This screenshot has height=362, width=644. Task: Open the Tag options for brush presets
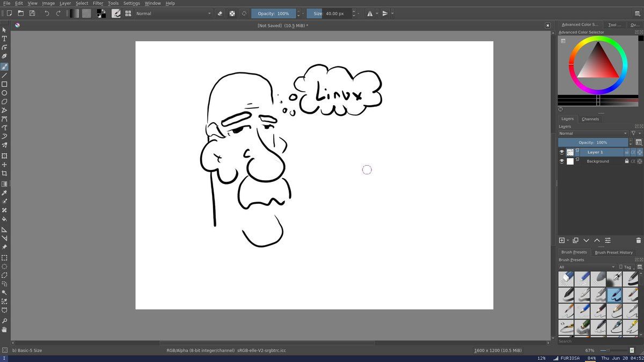(x=627, y=267)
